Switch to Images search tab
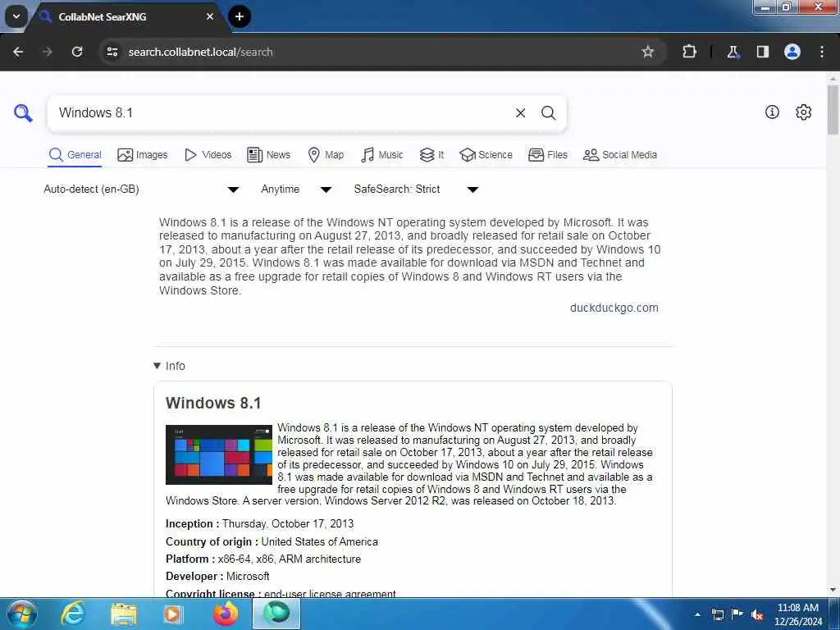The height and width of the screenshot is (630, 840). [143, 155]
